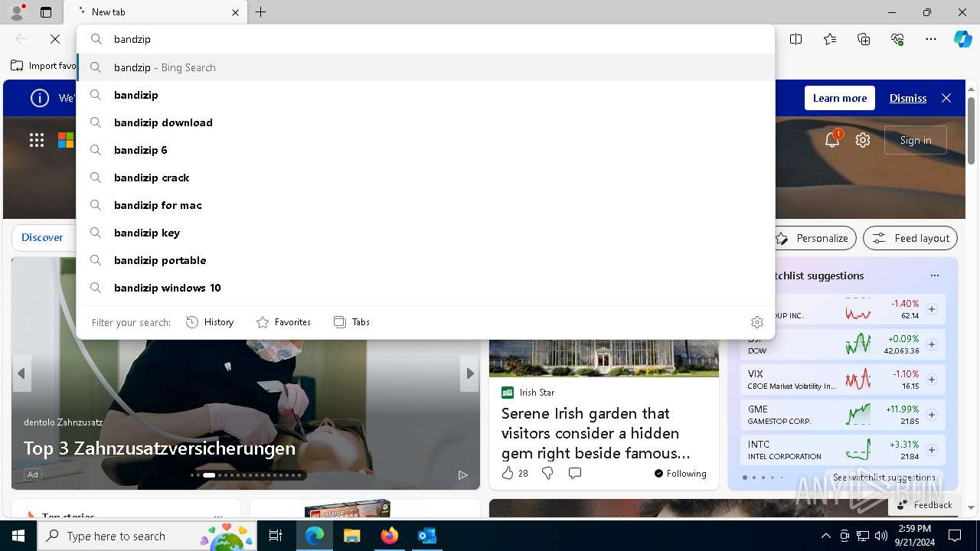This screenshot has width=980, height=551.
Task: Open split screen view icon
Action: [x=796, y=39]
